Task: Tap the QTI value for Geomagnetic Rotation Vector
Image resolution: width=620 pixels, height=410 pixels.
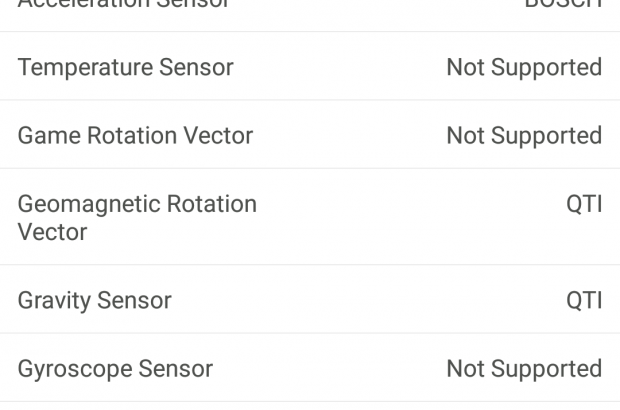Action: click(584, 204)
